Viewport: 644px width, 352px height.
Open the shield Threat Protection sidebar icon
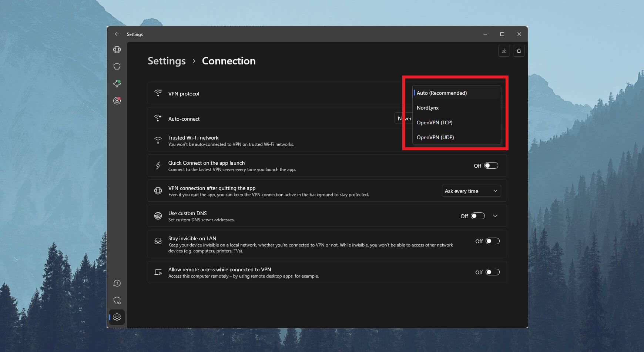(x=117, y=67)
